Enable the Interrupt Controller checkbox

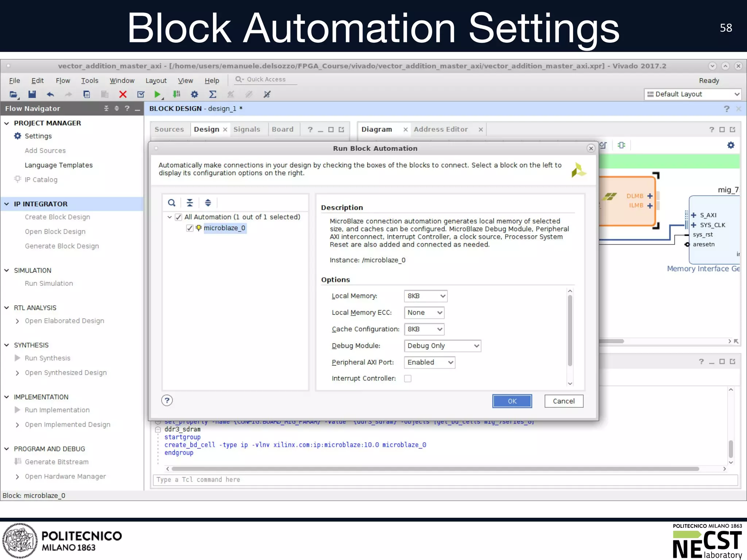[x=408, y=379]
